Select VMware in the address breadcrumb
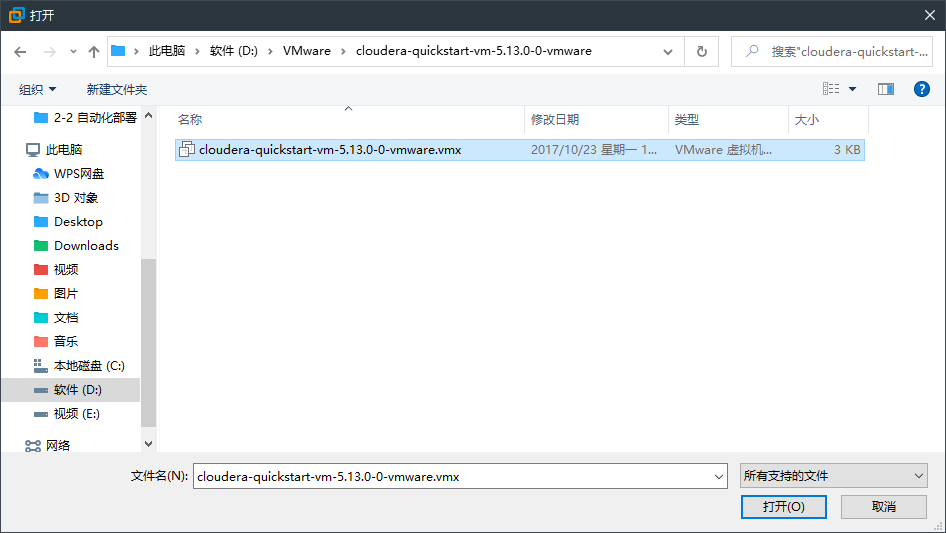 pyautogui.click(x=306, y=51)
